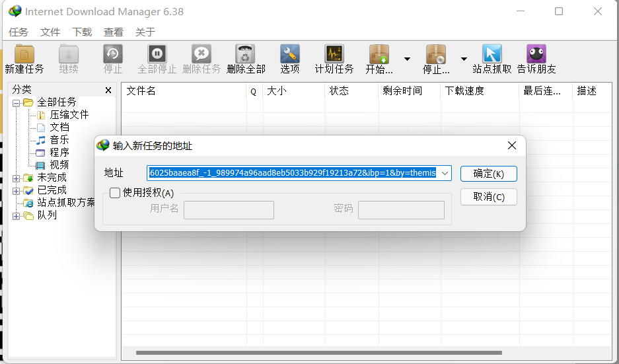The image size is (619, 364).
Task: Confirm with the 确定(K) button
Action: pos(488,174)
